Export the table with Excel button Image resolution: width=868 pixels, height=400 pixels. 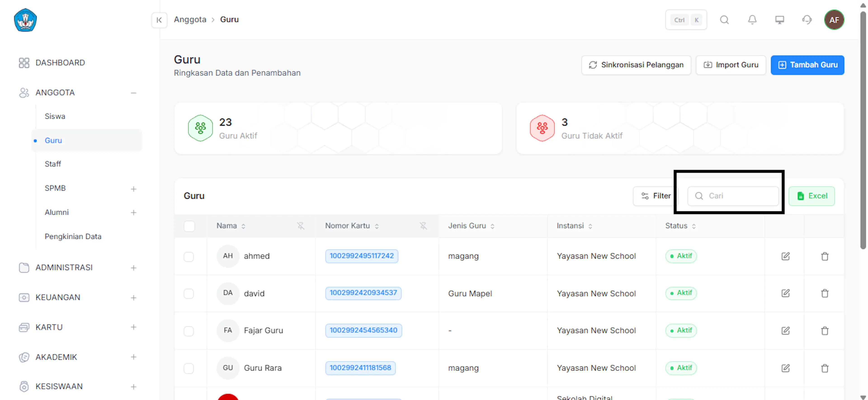[811, 196]
